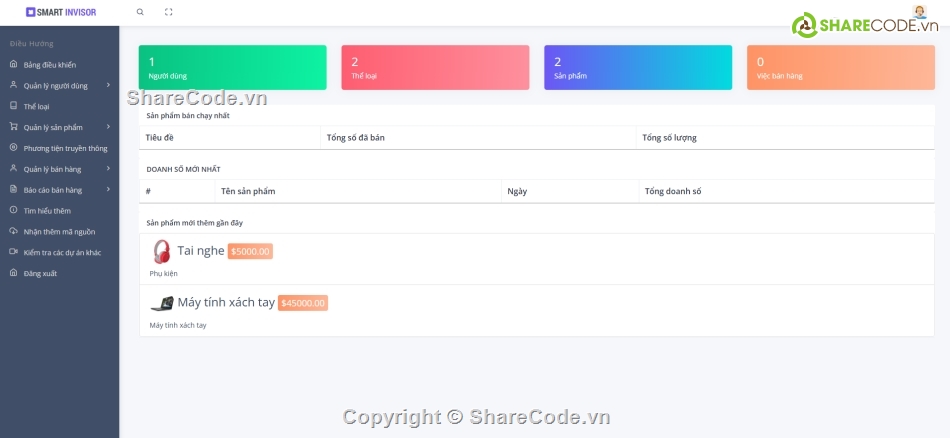Click the green Người dùng stat card
Viewport: 950px width, 438px height.
232,67
